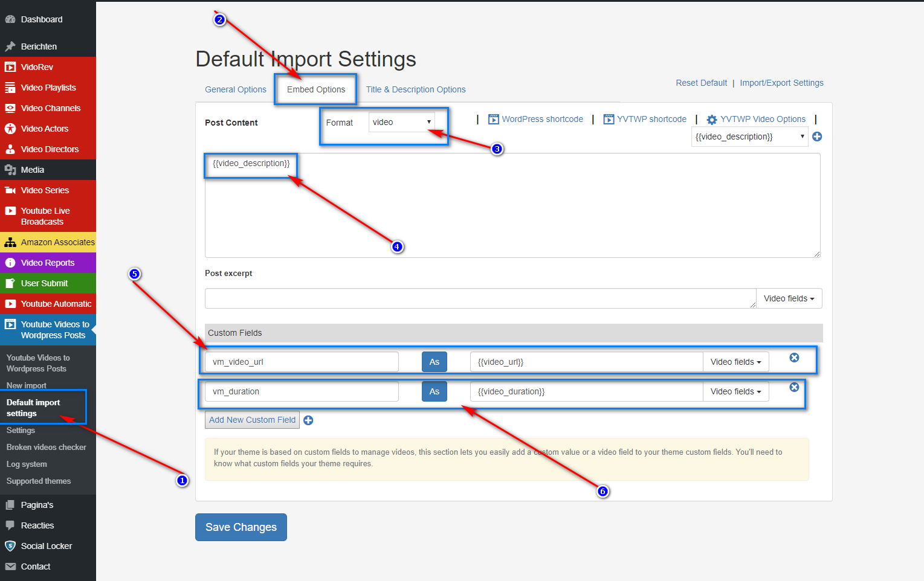Click the Post excerpt text field
Screen dimensions: 924x581
480,298
